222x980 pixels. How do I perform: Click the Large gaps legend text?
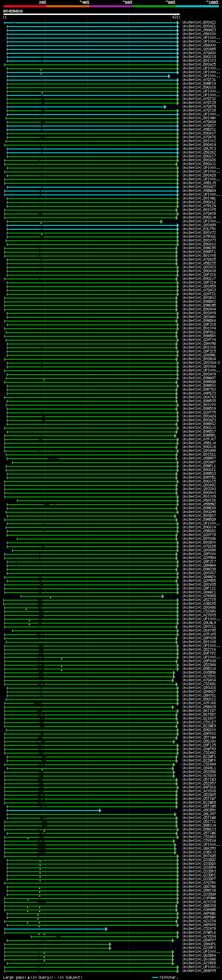point(15,977)
